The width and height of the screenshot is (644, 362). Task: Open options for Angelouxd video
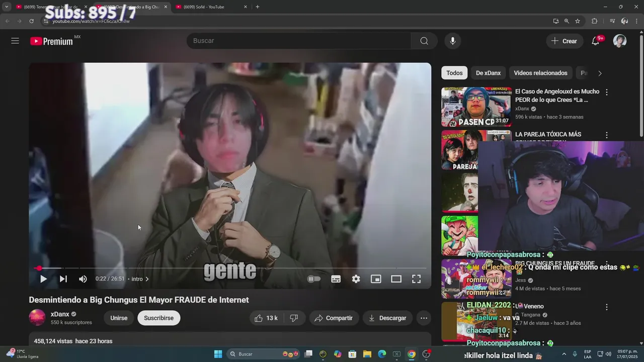(607, 93)
